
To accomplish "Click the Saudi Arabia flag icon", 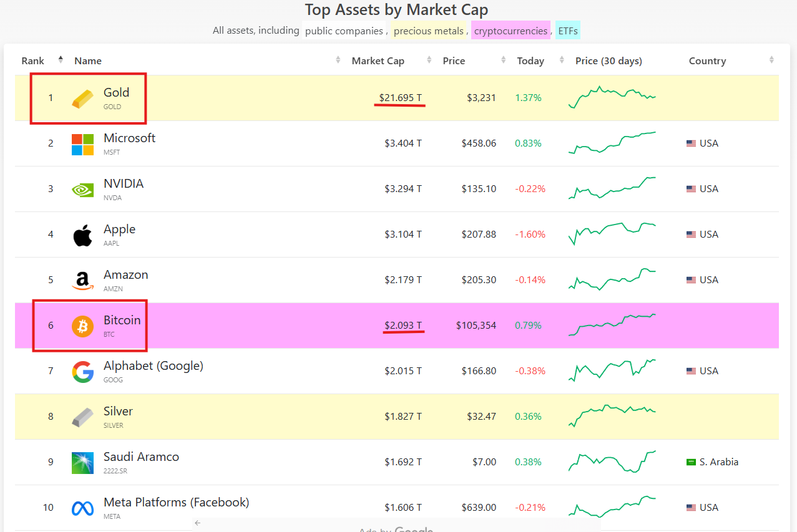I will [691, 462].
